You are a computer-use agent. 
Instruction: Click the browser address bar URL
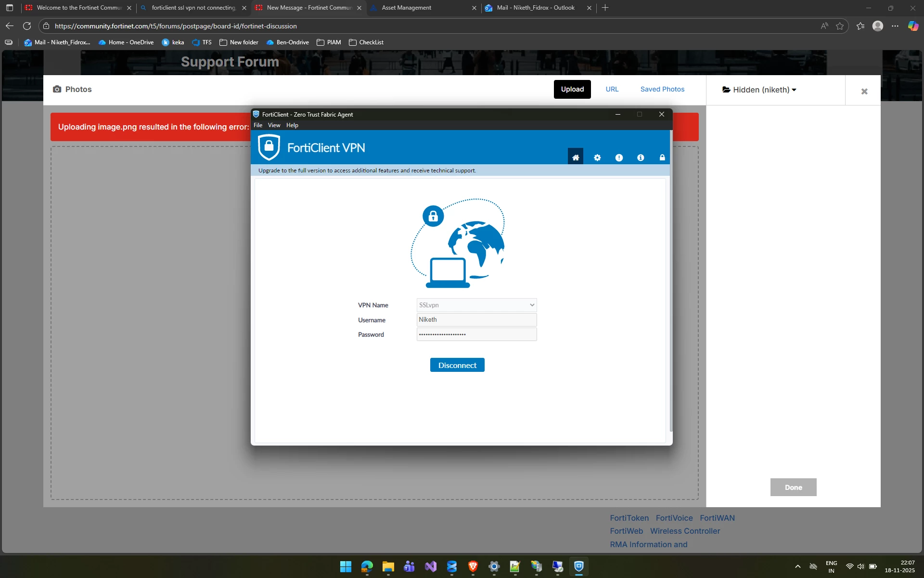176,26
